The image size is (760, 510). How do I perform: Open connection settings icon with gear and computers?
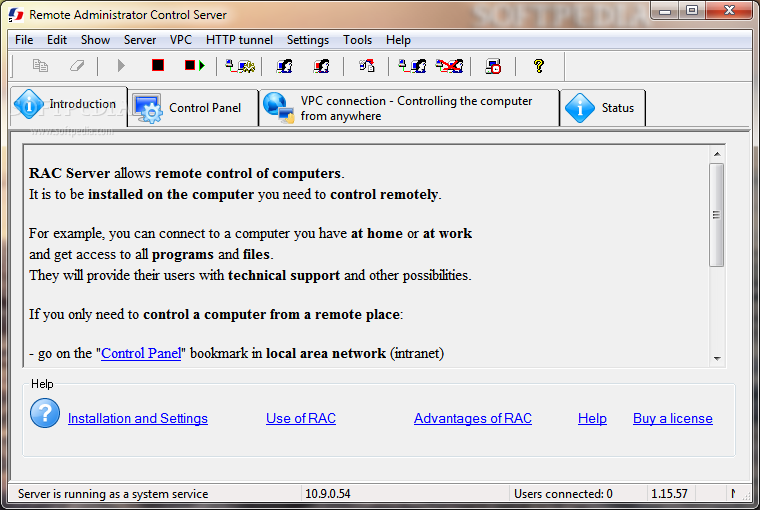[240, 65]
